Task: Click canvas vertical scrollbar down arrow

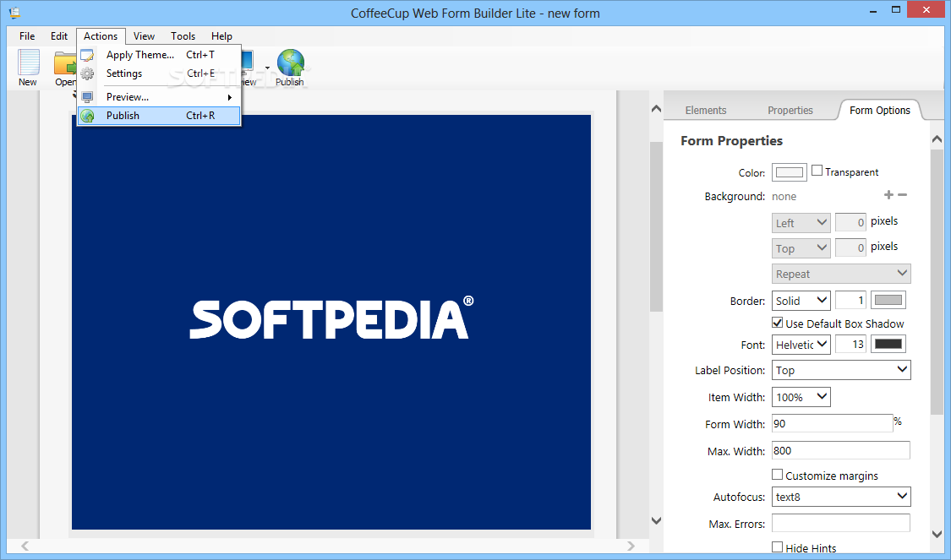Action: tap(656, 520)
